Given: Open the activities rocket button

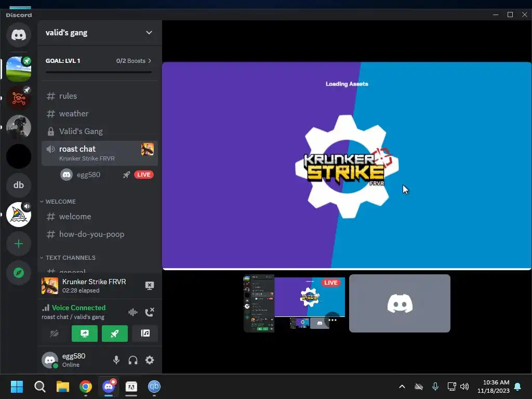Looking at the screenshot, I should coord(115,334).
